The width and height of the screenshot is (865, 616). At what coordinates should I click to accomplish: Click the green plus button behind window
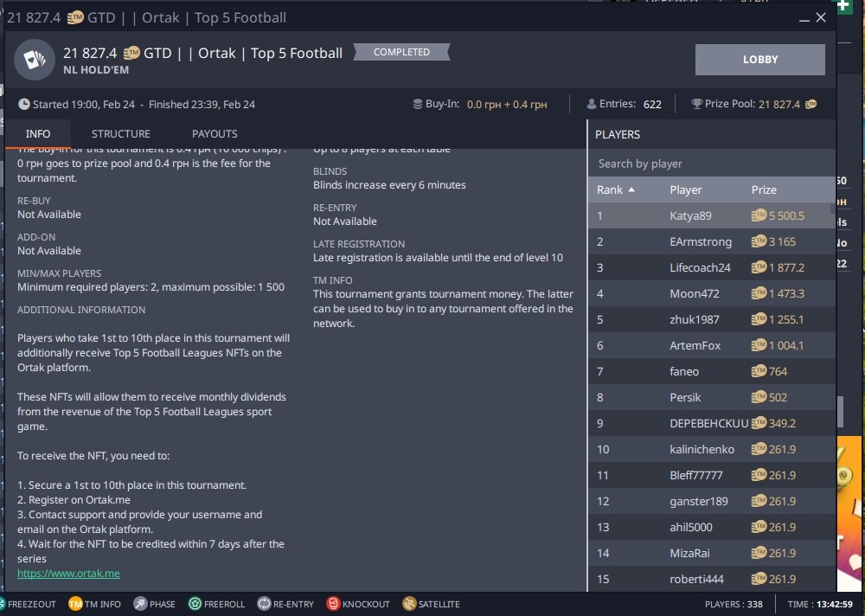(x=843, y=6)
